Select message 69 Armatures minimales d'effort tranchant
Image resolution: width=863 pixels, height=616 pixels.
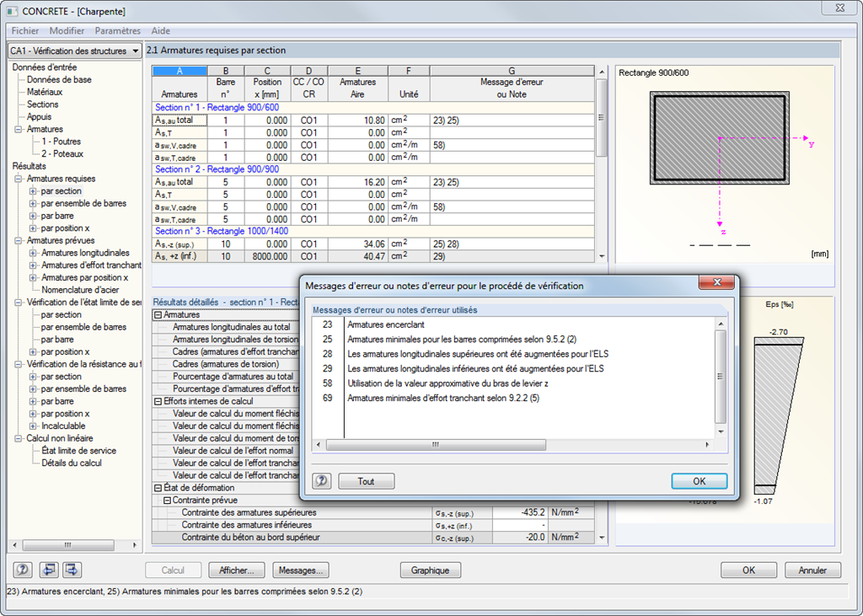point(443,398)
